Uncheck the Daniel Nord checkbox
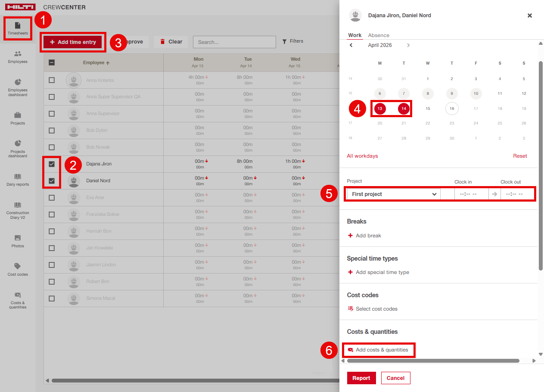544x392 pixels. pyautogui.click(x=52, y=181)
